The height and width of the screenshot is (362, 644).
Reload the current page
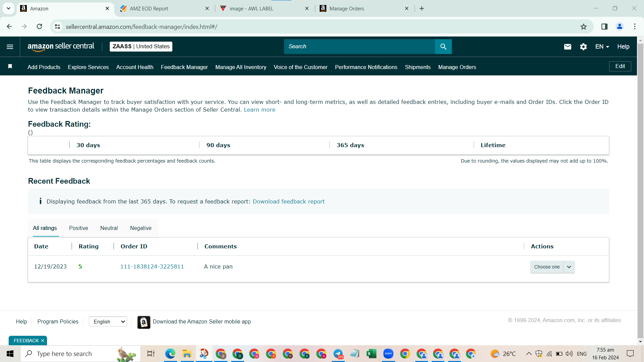[x=40, y=26]
